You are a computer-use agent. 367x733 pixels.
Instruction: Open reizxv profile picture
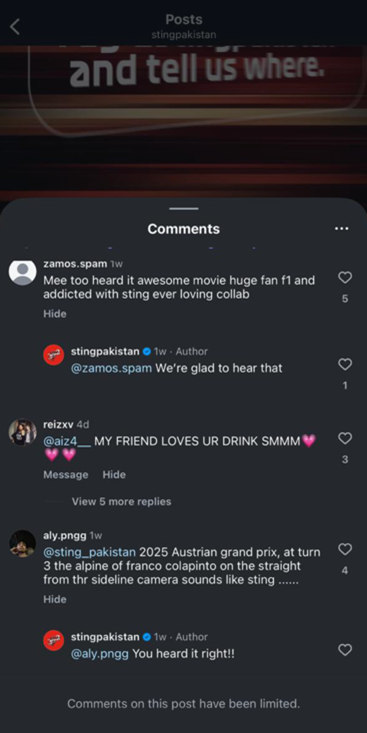tap(22, 432)
